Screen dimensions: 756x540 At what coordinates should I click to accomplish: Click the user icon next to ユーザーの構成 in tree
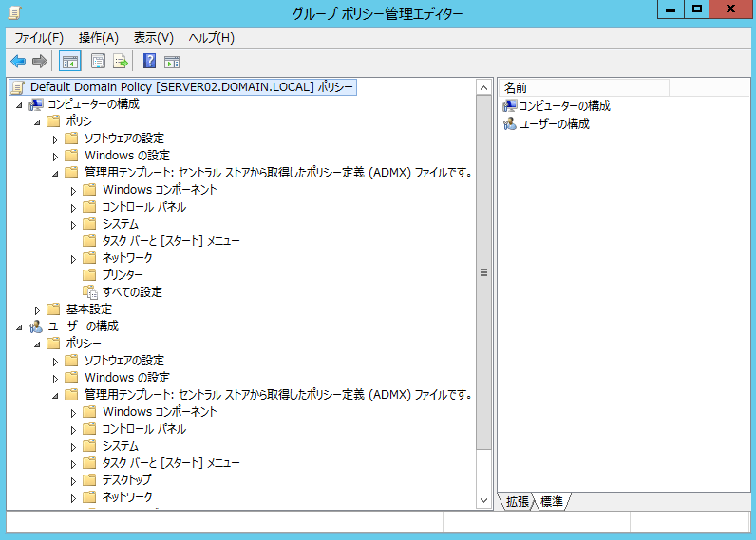(x=36, y=326)
